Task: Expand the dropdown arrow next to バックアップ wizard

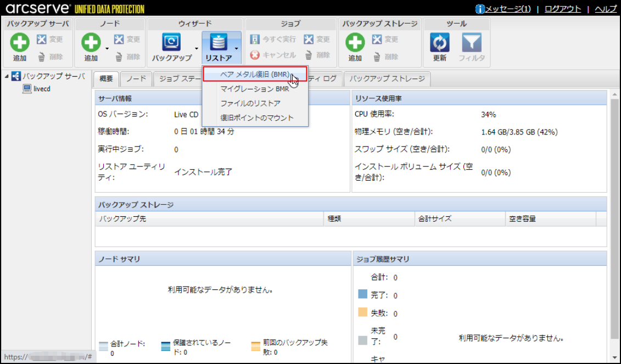Action: [197, 48]
